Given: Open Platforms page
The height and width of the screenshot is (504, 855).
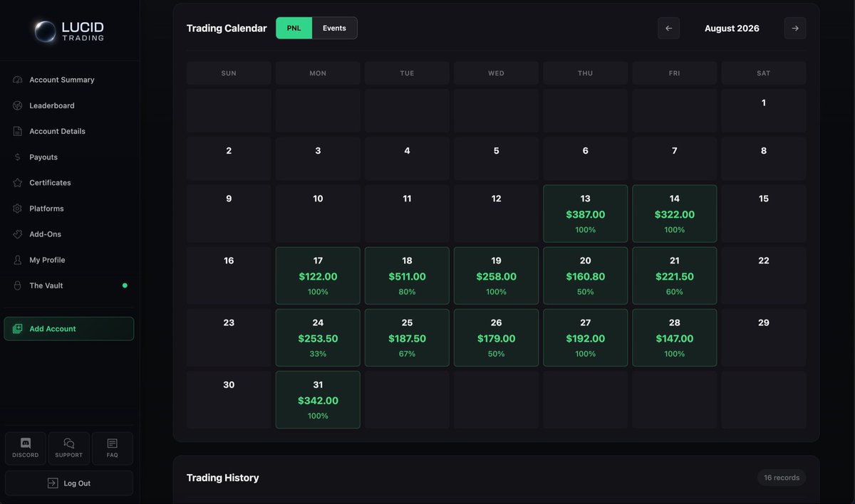Looking at the screenshot, I should coord(69,209).
